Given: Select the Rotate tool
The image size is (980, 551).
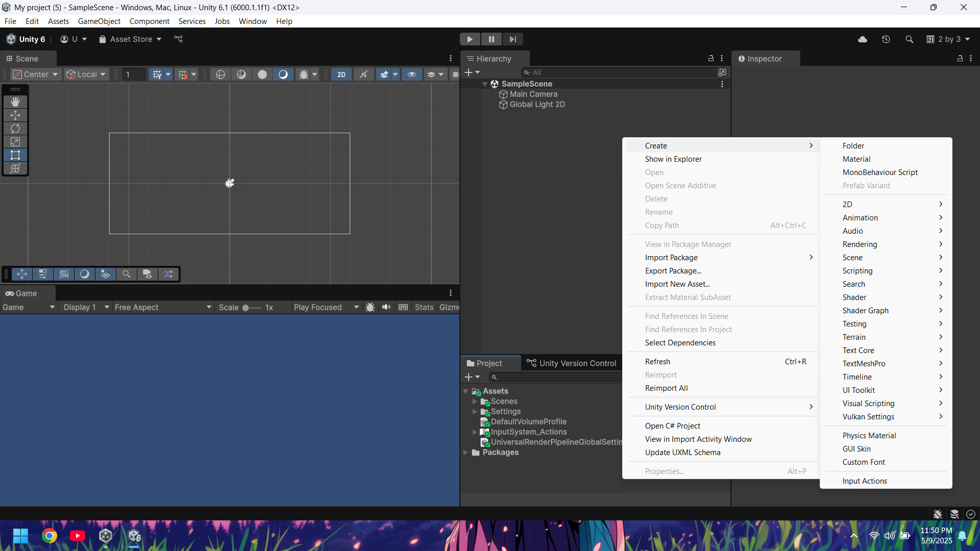Looking at the screenshot, I should point(15,129).
